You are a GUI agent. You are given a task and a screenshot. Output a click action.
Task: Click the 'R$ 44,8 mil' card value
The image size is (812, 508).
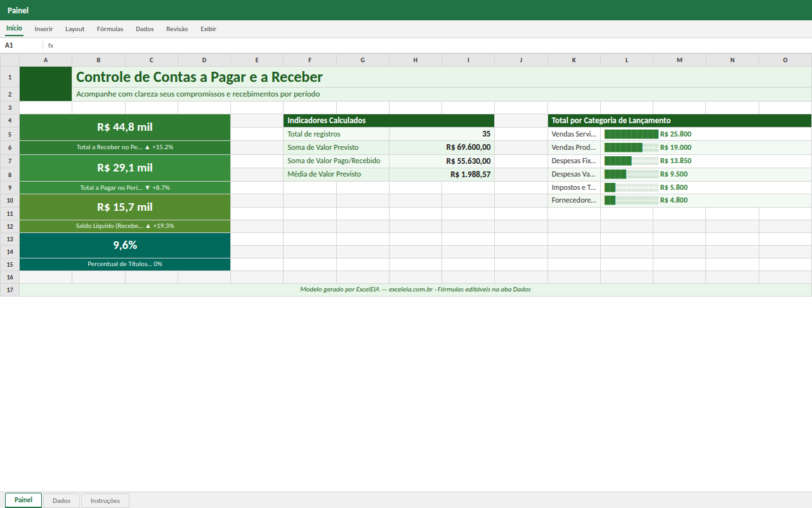[x=125, y=127]
